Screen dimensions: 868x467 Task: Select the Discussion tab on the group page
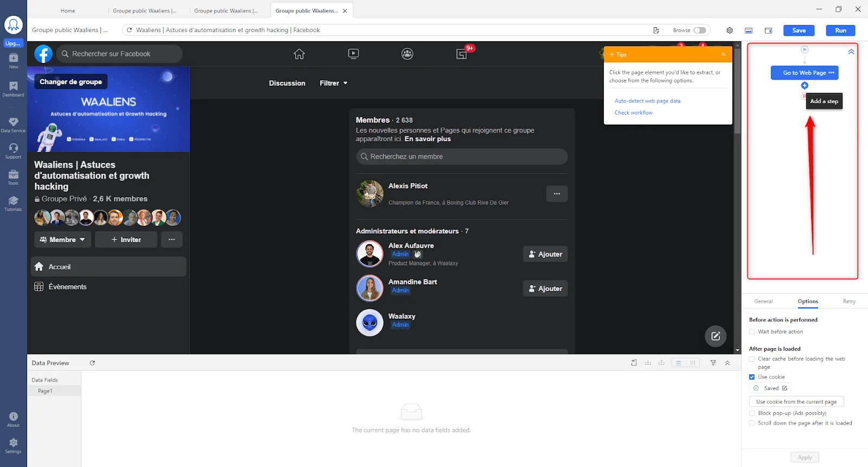(x=287, y=83)
